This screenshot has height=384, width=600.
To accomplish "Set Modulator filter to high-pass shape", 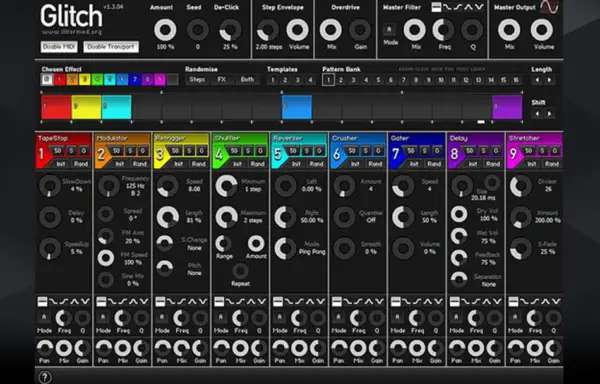I will tap(122, 302).
